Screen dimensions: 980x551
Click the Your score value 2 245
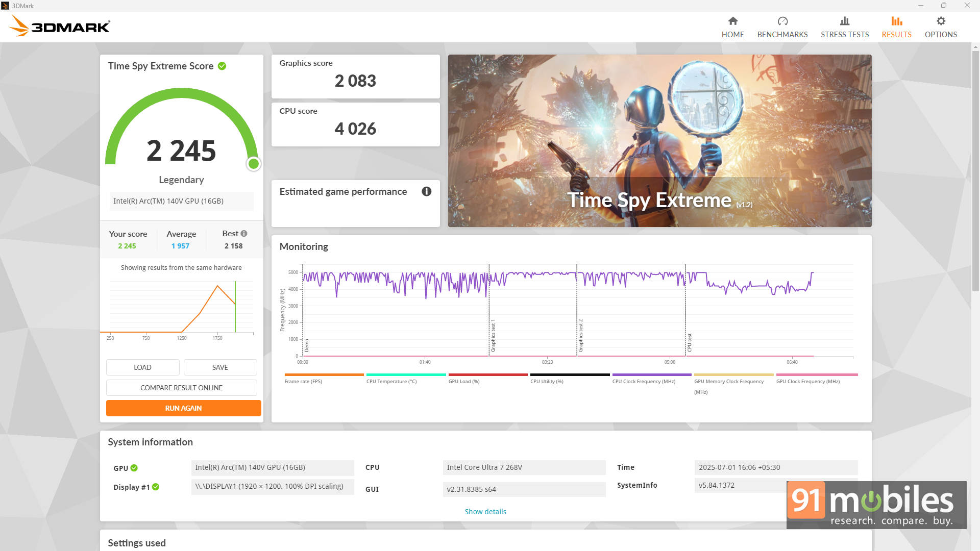point(127,246)
